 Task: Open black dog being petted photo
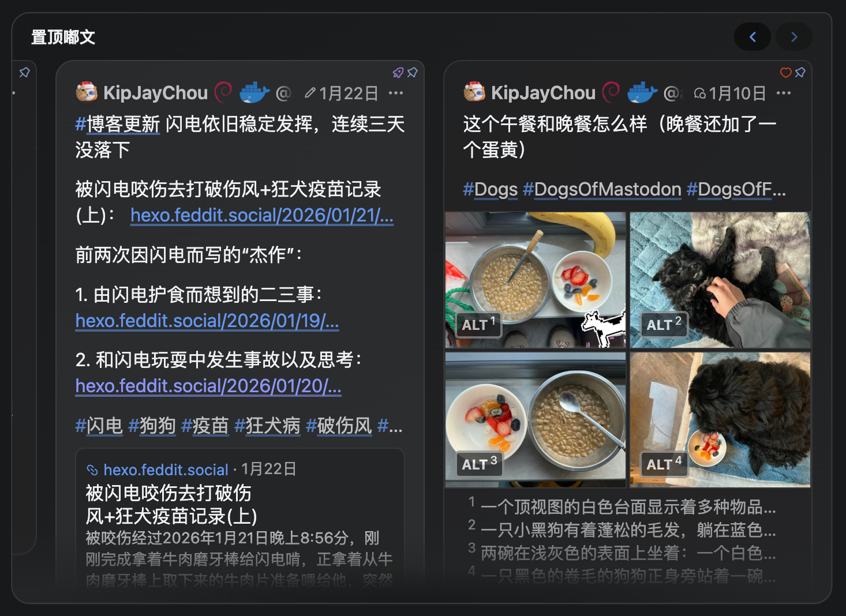(720, 280)
